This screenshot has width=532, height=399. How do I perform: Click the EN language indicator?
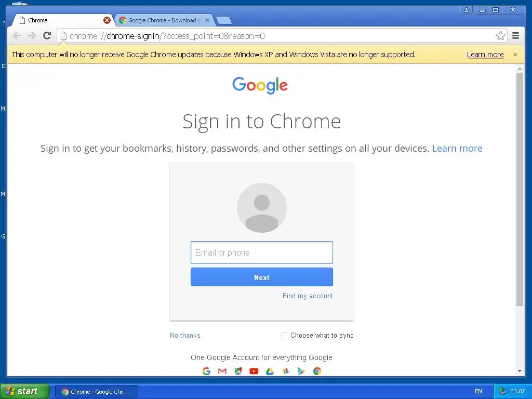click(x=478, y=392)
